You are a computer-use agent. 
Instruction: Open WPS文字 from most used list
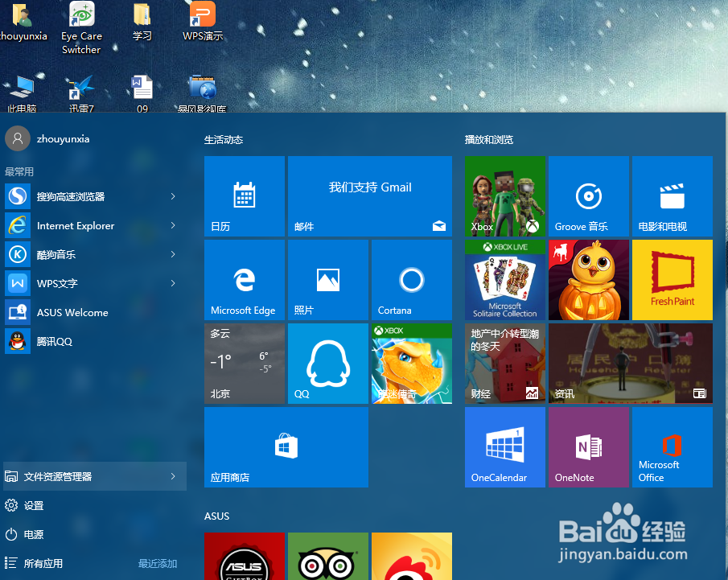(95, 283)
